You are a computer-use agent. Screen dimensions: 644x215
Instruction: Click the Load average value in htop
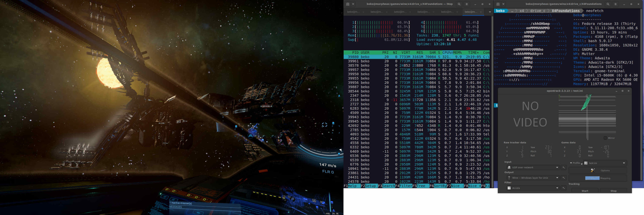click(x=461, y=40)
